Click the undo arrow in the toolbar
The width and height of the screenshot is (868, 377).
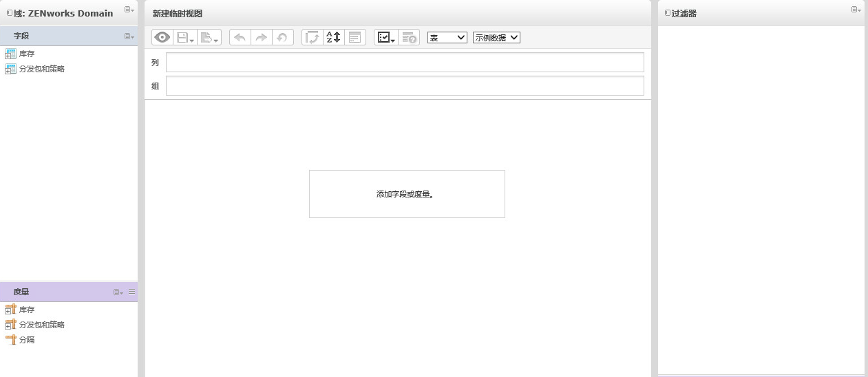[x=240, y=37]
